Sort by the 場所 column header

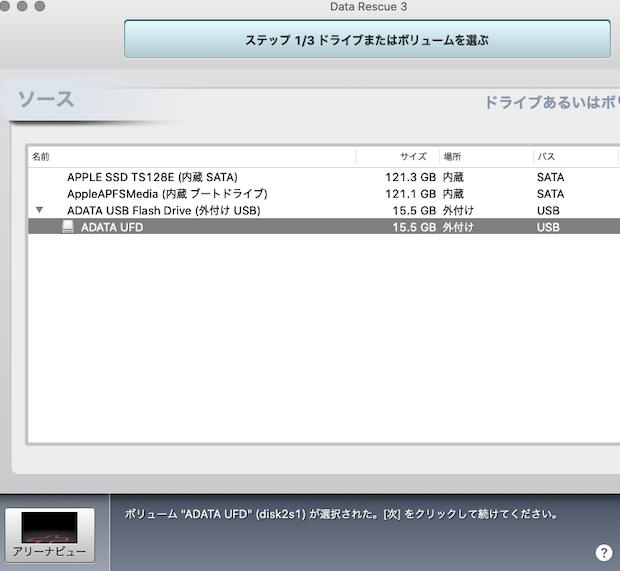(x=486, y=157)
